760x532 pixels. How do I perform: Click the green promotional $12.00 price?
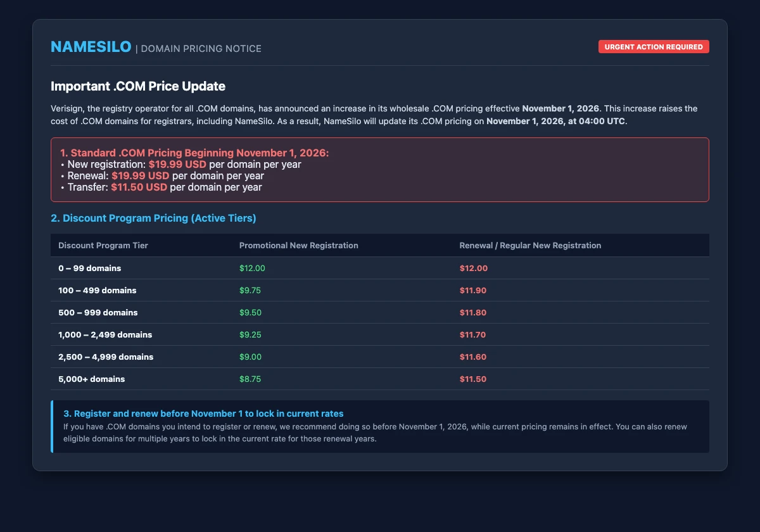click(x=252, y=269)
